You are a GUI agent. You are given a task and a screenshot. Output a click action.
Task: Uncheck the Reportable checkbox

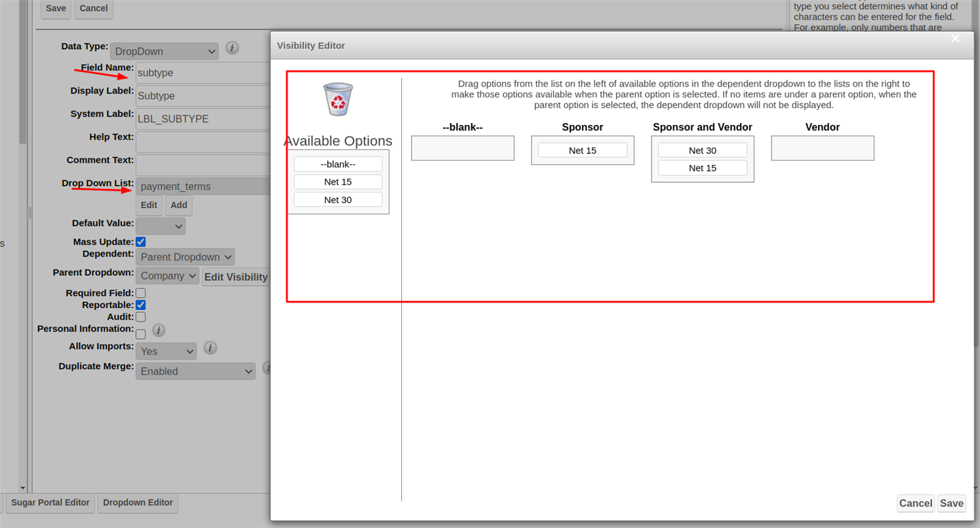click(141, 305)
